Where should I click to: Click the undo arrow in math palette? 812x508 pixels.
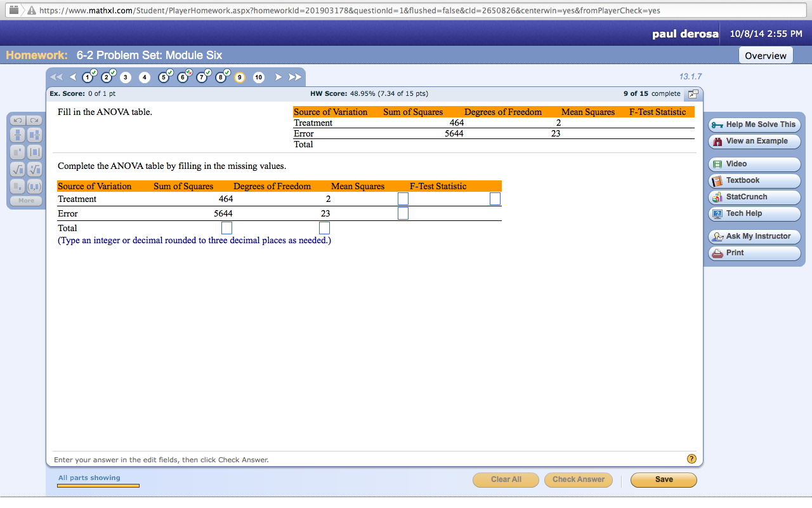[x=17, y=120]
